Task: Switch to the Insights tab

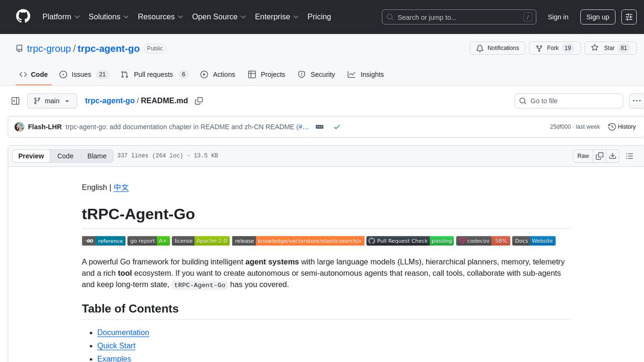Action: click(366, 74)
